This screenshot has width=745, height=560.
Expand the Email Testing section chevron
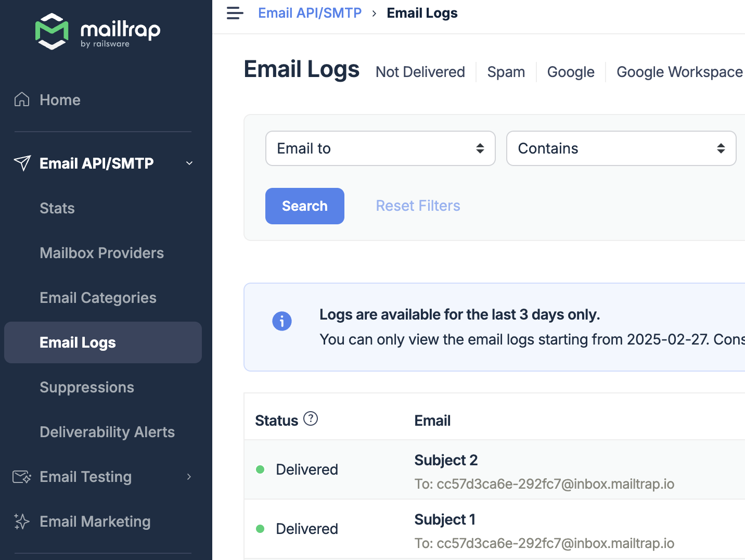pos(189,477)
